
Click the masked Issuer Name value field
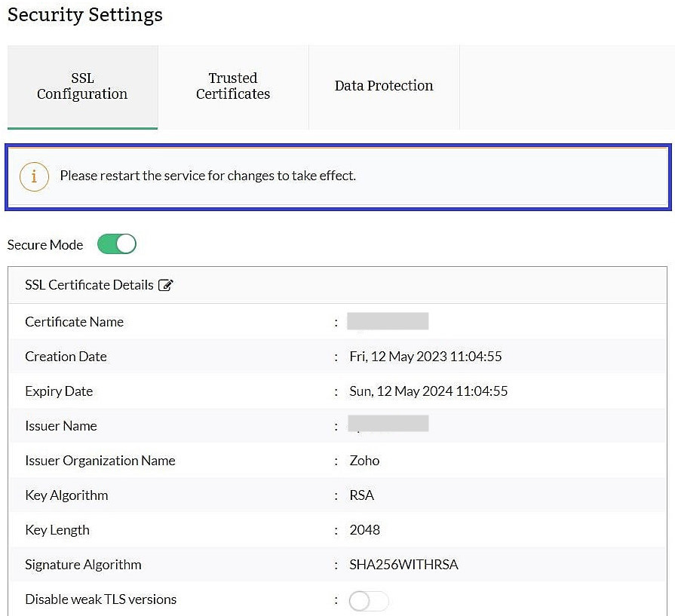click(388, 422)
